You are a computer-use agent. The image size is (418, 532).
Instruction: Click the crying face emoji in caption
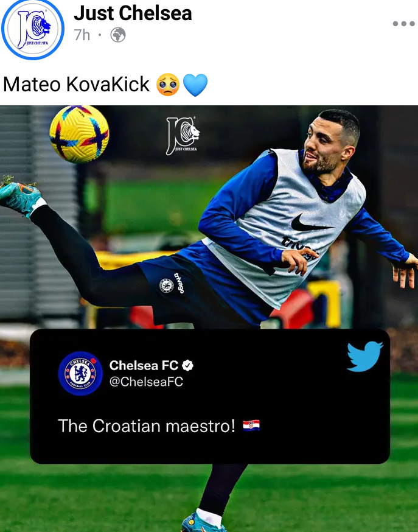tap(168, 85)
